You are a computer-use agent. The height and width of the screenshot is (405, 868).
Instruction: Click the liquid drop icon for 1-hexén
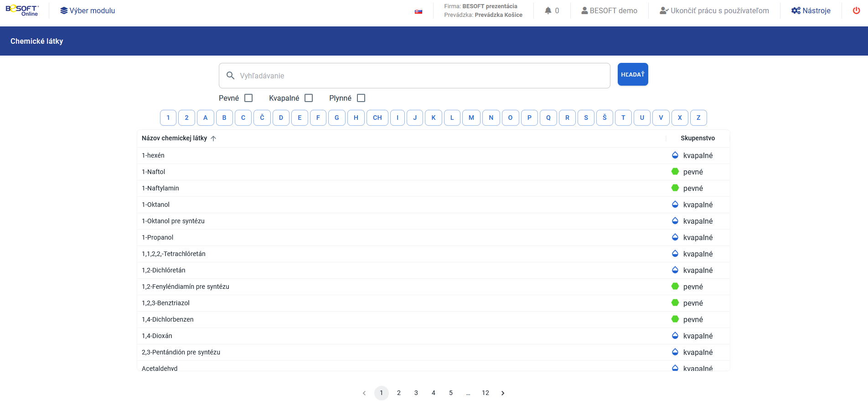pyautogui.click(x=675, y=155)
